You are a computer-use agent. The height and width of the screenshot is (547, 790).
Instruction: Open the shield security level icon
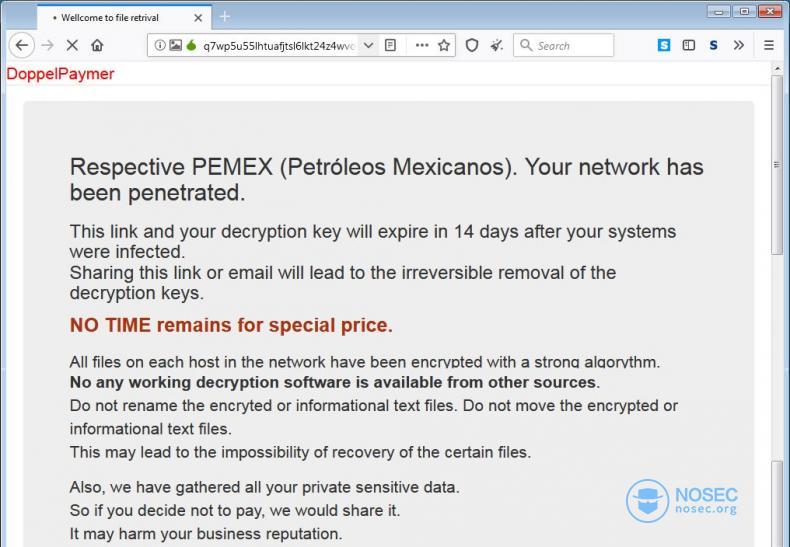click(472, 45)
